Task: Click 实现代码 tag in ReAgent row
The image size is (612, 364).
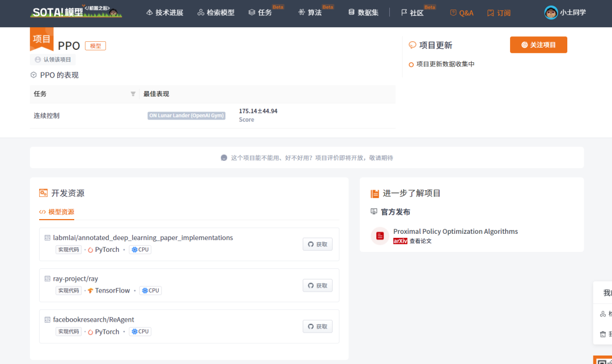Action: 69,332
